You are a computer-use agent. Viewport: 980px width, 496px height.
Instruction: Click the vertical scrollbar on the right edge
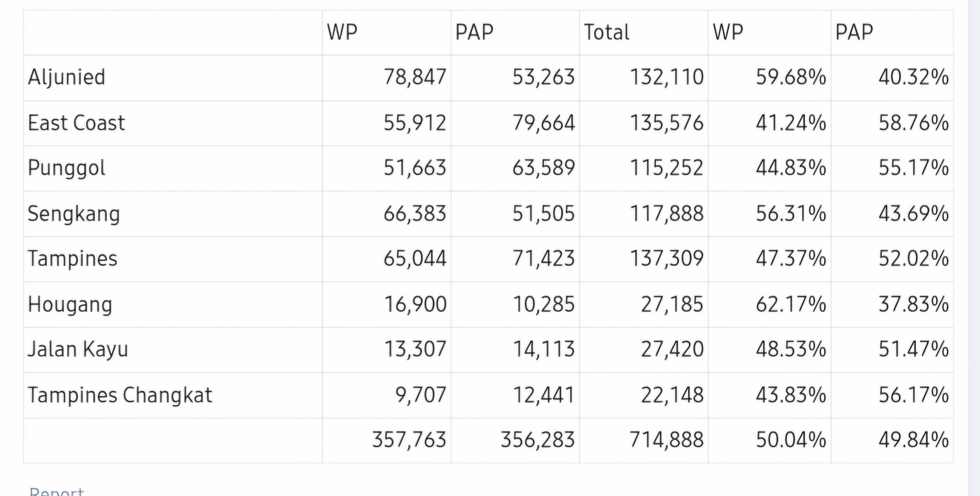pos(974,248)
